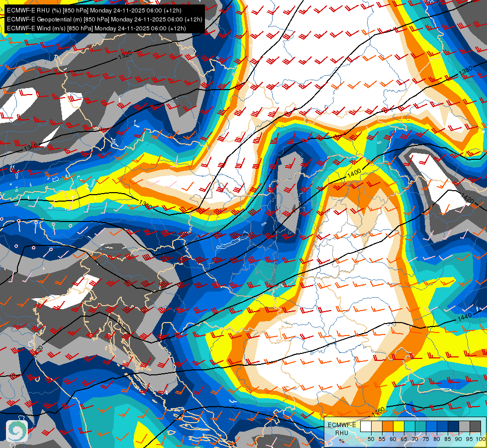487x448 pixels.
Task: Click the legend tick value 95
Action: 470,439
